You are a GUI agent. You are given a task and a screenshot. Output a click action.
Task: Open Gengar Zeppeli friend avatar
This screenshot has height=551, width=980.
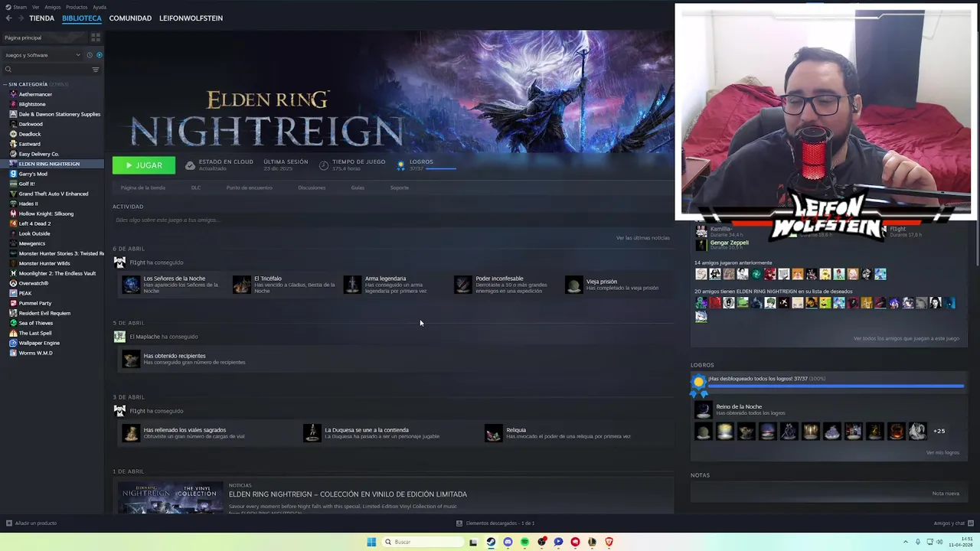coord(701,245)
